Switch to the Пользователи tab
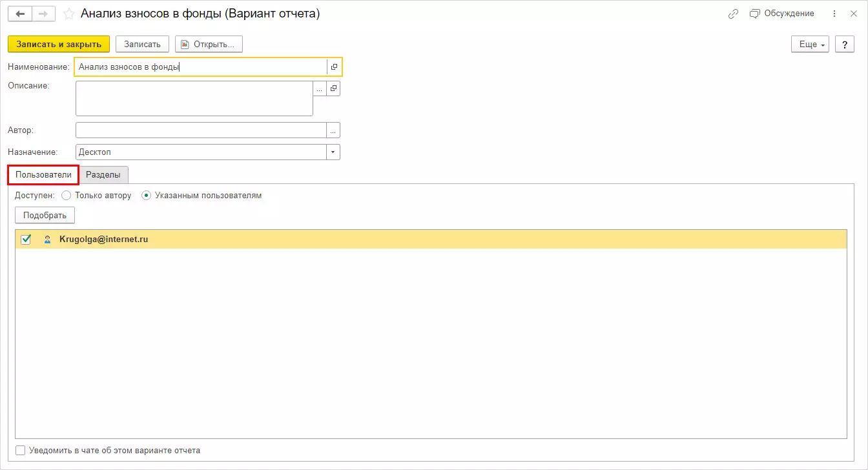Screen dimensions: 868x470 (x=43, y=174)
